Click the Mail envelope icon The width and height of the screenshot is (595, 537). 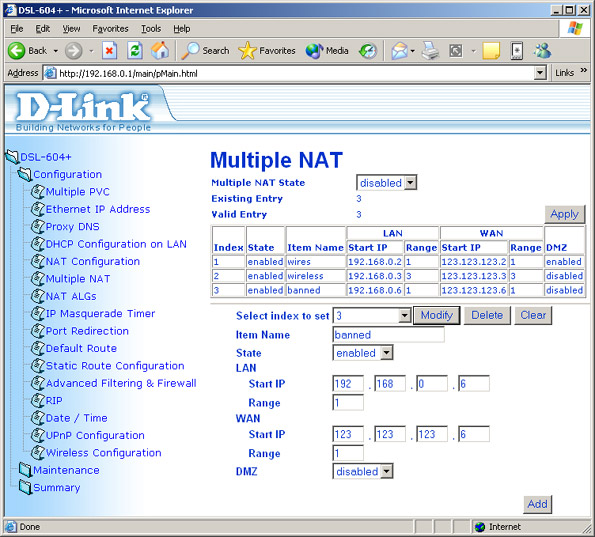(x=399, y=51)
